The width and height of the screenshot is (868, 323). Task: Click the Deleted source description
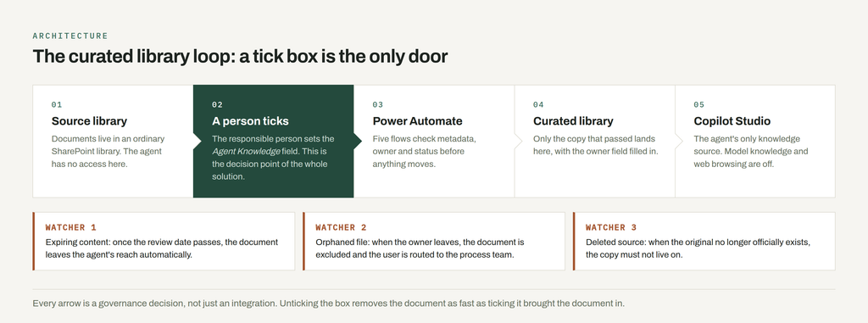pyautogui.click(x=698, y=248)
